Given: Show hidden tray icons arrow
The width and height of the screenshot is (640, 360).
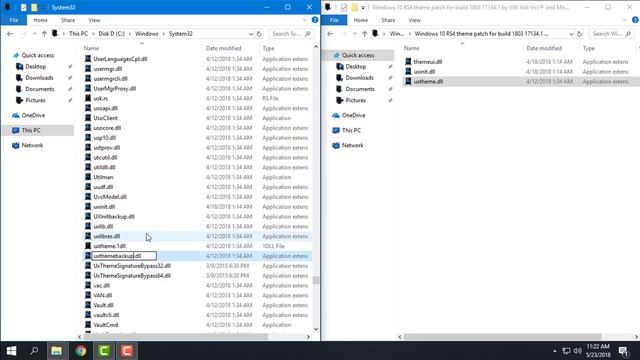Looking at the screenshot, I should point(554,351).
